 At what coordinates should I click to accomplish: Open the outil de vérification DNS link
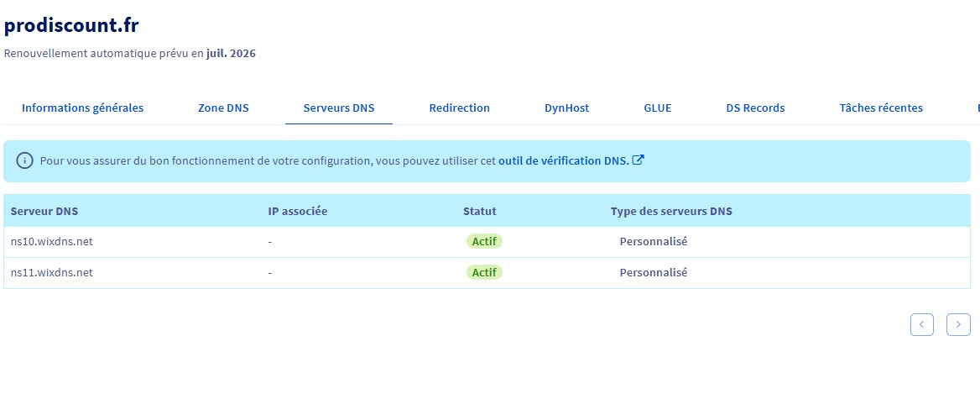click(x=563, y=160)
